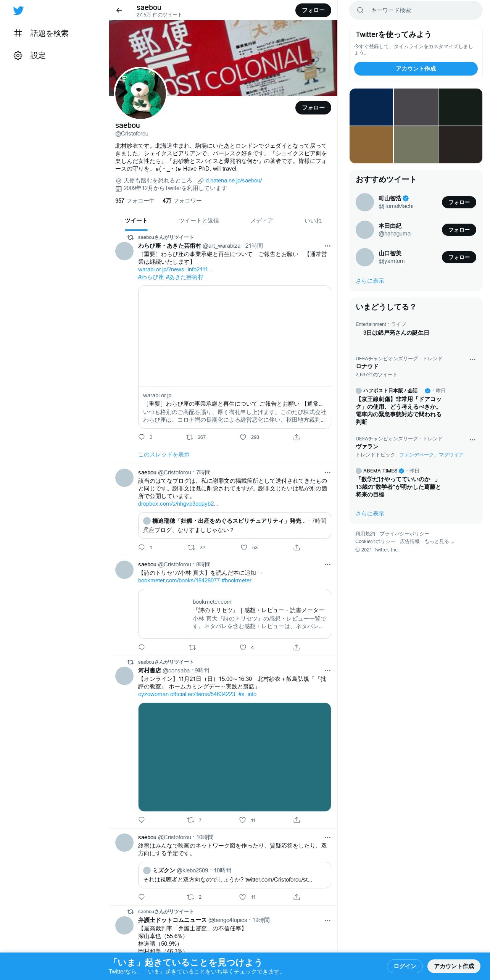The height and width of the screenshot is (980, 490).
Task: Click #あきた芸術村 hashtag
Action: (x=184, y=277)
